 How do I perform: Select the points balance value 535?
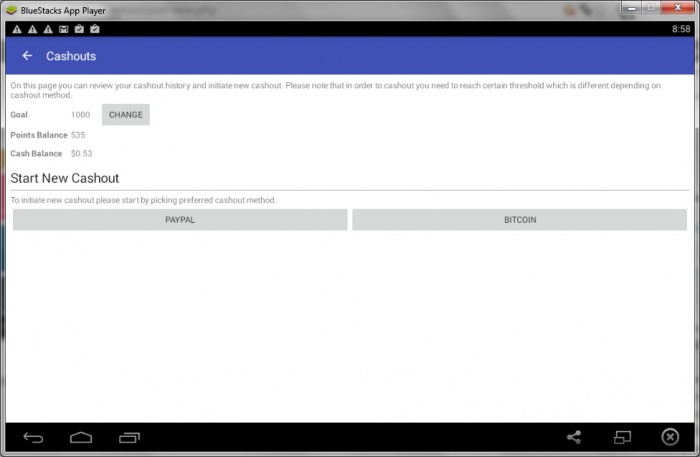(78, 135)
